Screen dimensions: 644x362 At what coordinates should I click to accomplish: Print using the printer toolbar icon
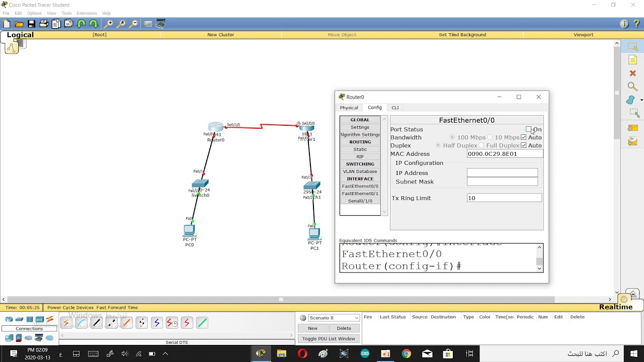[x=44, y=24]
